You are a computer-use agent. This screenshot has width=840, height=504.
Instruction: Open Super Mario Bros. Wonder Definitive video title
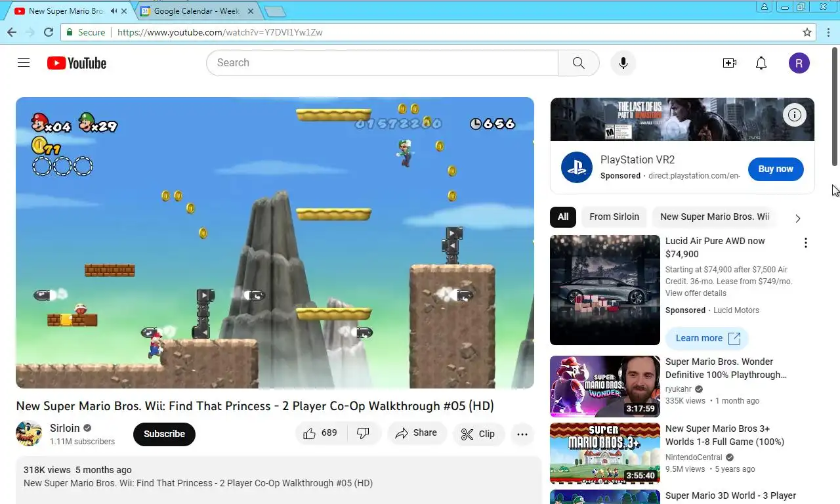pyautogui.click(x=726, y=368)
